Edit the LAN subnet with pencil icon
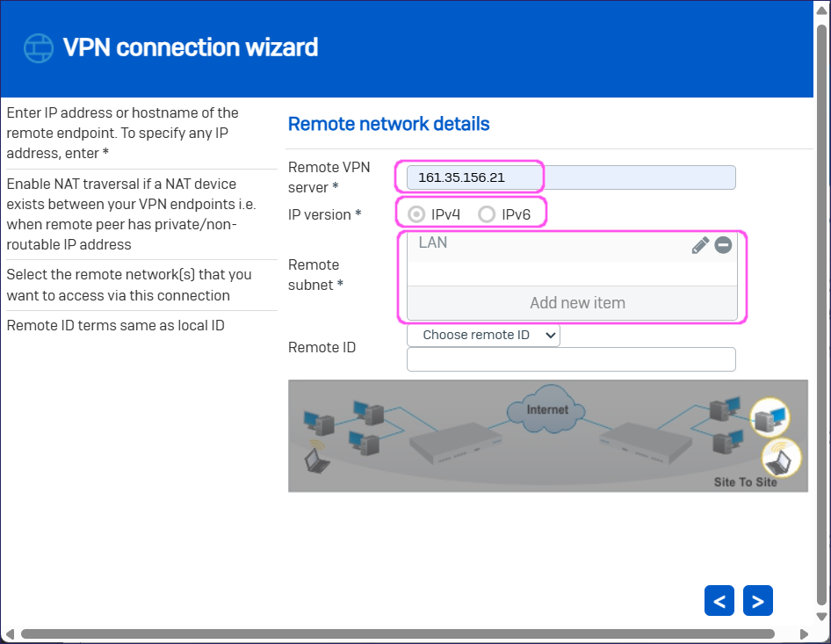The height and width of the screenshot is (644, 831). 699,245
